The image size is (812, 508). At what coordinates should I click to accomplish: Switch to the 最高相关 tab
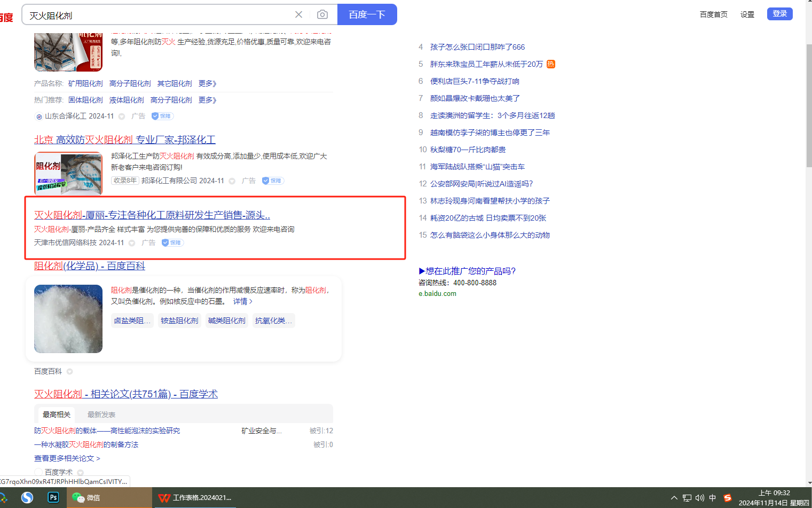(x=57, y=415)
